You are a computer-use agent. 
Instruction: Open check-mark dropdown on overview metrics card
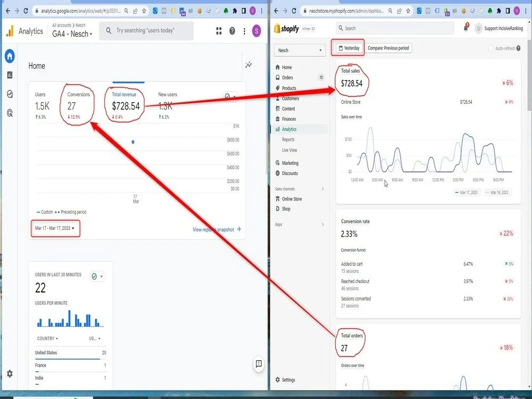click(x=230, y=96)
